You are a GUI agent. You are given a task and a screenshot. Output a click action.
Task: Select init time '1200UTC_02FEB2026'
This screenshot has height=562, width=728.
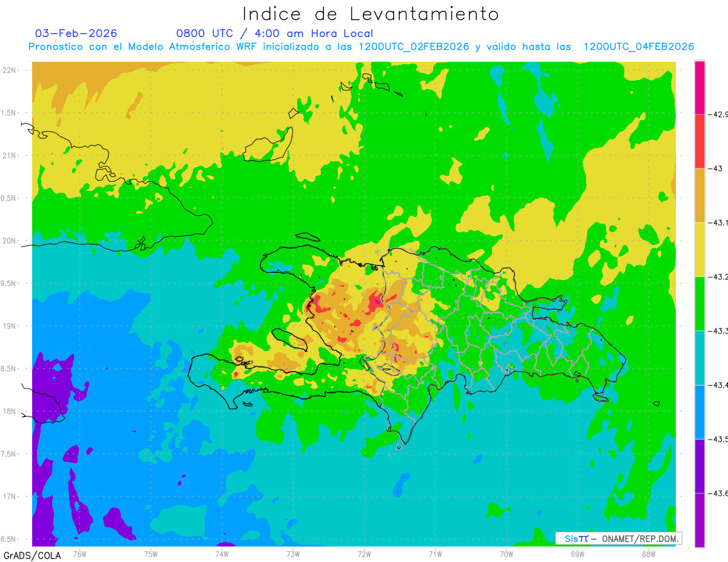(x=414, y=47)
